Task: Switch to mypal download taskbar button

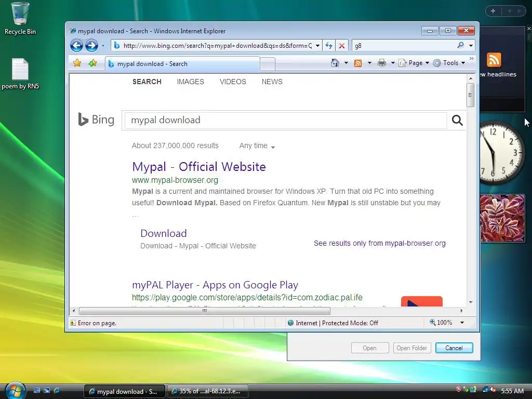Action: click(124, 391)
